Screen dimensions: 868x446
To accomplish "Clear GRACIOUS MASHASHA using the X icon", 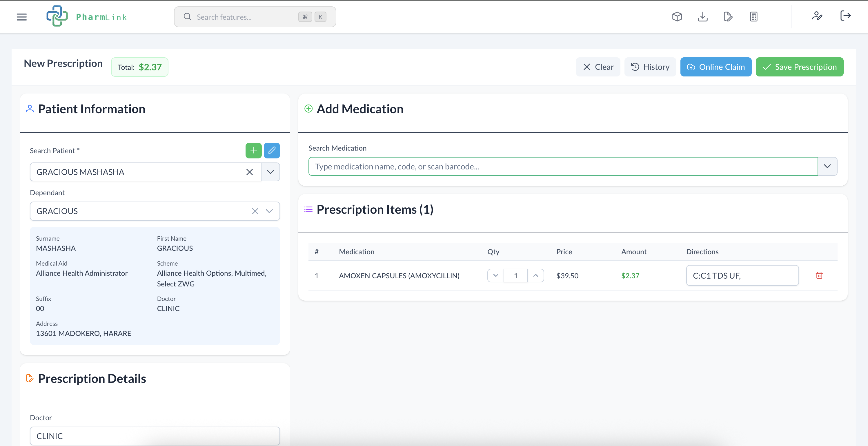I will pyautogui.click(x=249, y=172).
